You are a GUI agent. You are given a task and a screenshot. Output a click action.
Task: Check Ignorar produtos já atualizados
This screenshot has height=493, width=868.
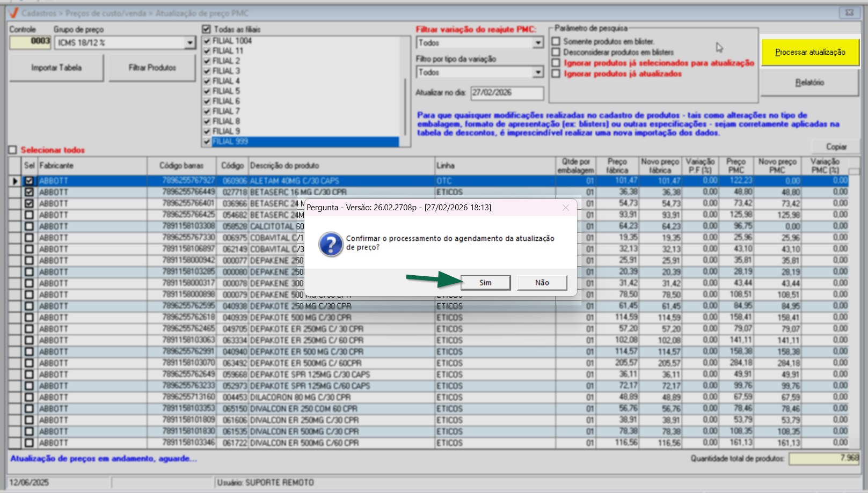tap(556, 73)
